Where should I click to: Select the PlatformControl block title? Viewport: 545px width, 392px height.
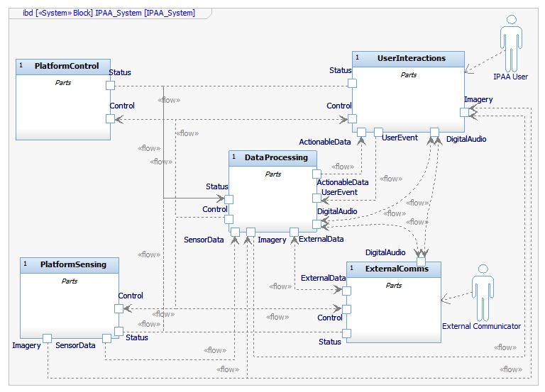(x=67, y=66)
